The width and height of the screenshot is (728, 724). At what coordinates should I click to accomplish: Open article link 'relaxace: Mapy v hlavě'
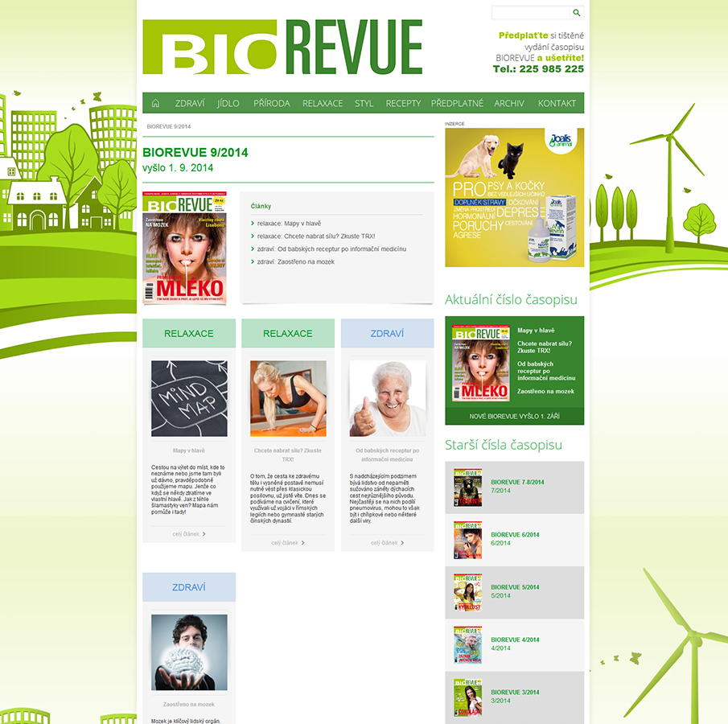coord(289,224)
